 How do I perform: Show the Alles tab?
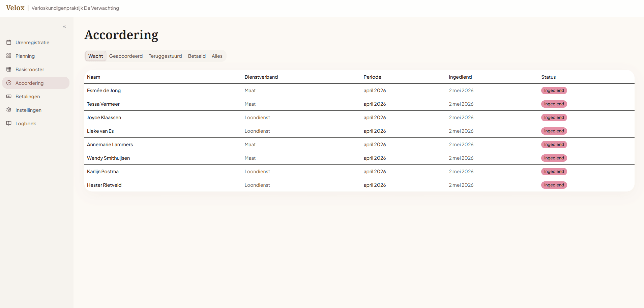coord(217,56)
